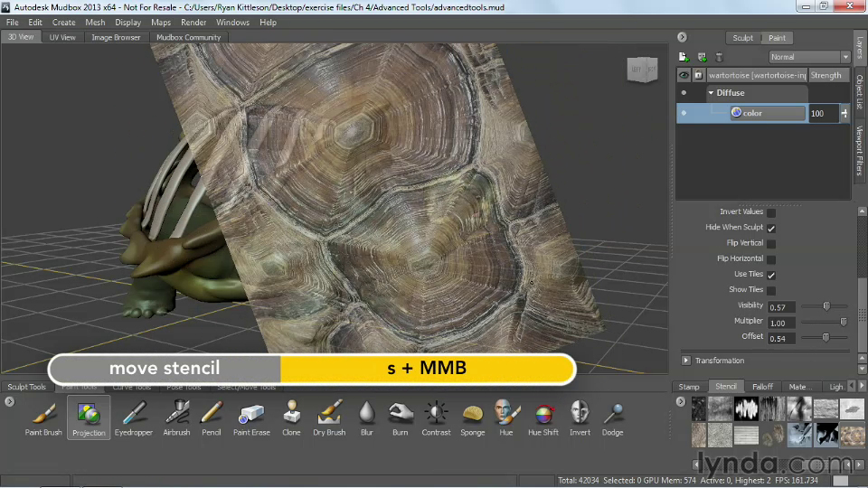Viewport: 868px width, 488px height.
Task: Enable the Flip Horizontal checkbox
Action: point(771,258)
